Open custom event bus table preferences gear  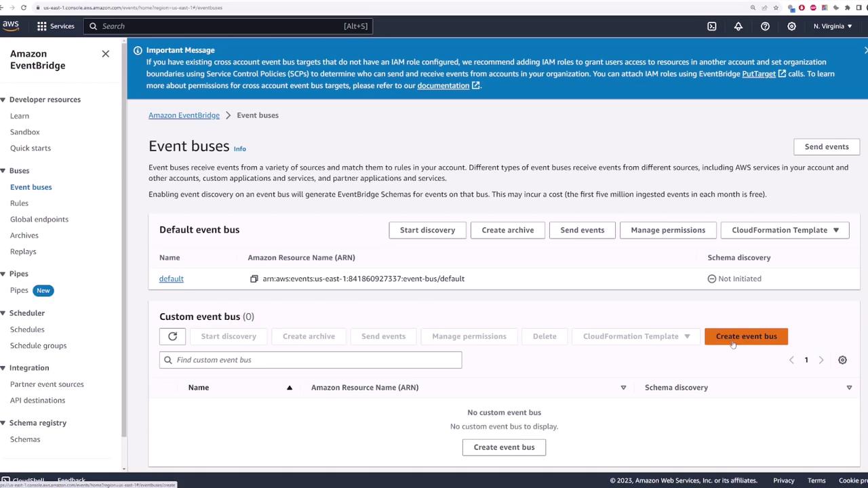click(x=842, y=360)
